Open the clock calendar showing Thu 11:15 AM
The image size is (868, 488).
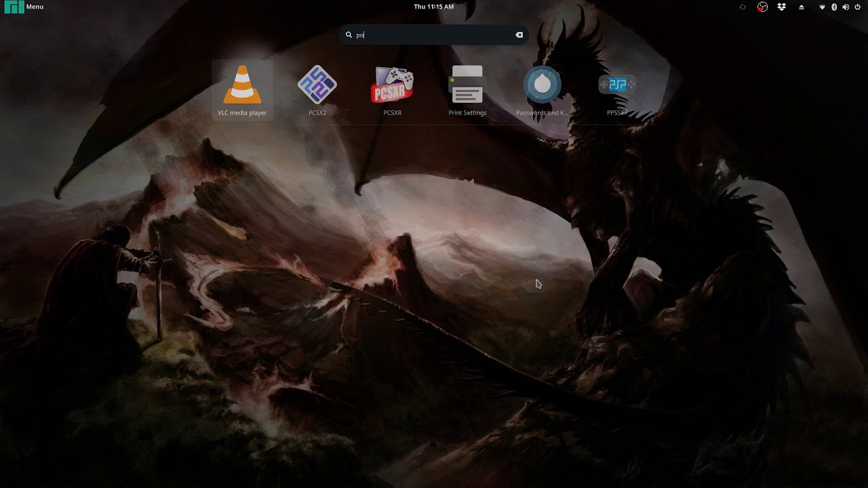point(434,7)
